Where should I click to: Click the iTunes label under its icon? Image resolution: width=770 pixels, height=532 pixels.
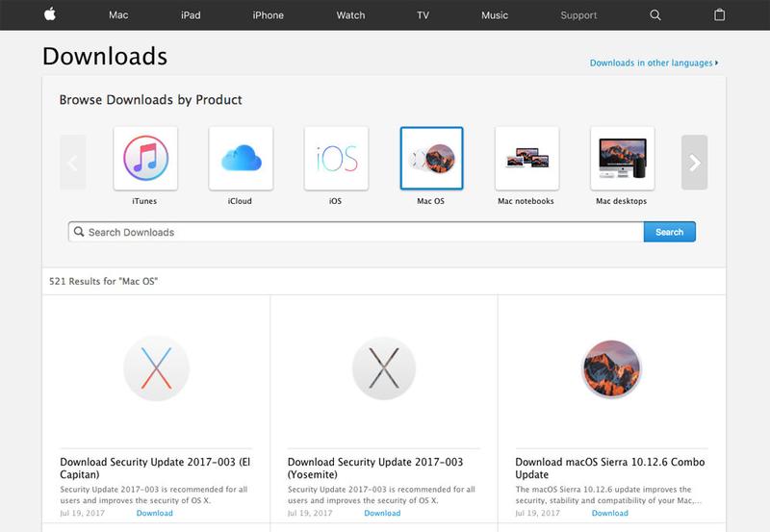coord(144,201)
